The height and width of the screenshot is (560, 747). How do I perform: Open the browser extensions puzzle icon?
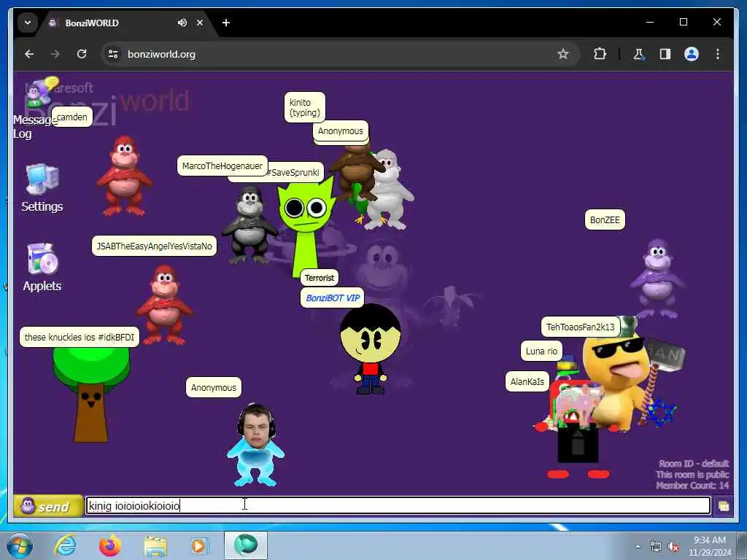(600, 54)
